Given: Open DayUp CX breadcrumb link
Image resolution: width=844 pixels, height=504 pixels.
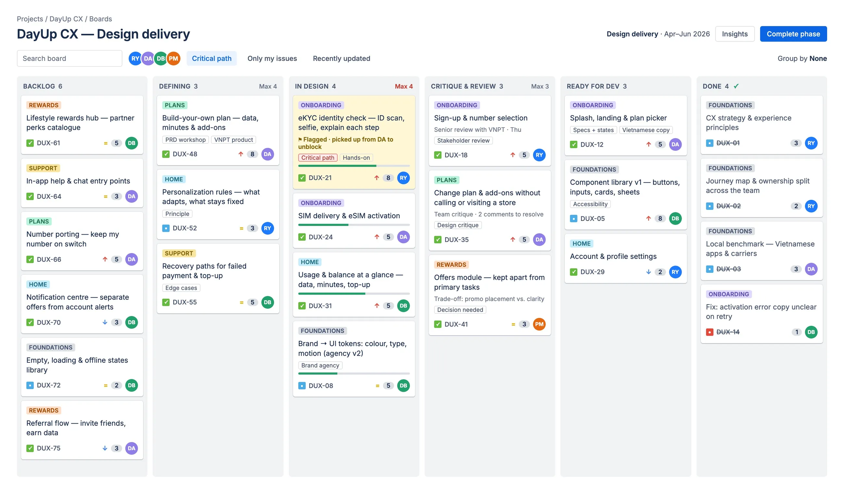Looking at the screenshot, I should 66,19.
